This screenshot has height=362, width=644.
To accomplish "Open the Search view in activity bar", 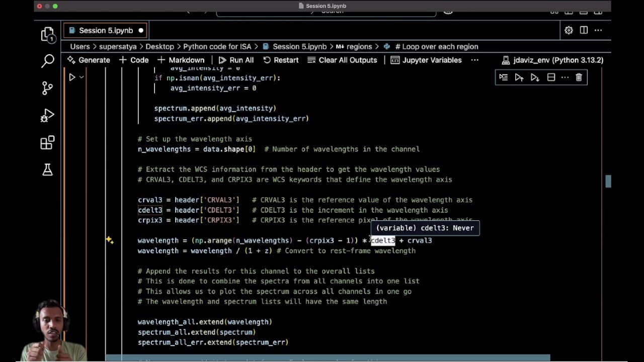I will pos(47,61).
